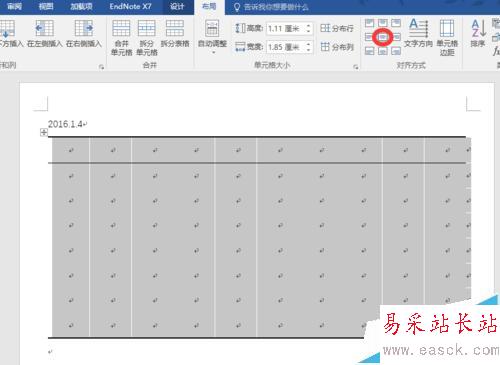Decrease column width with the down spinner
The width and height of the screenshot is (500, 365).
coord(309,50)
